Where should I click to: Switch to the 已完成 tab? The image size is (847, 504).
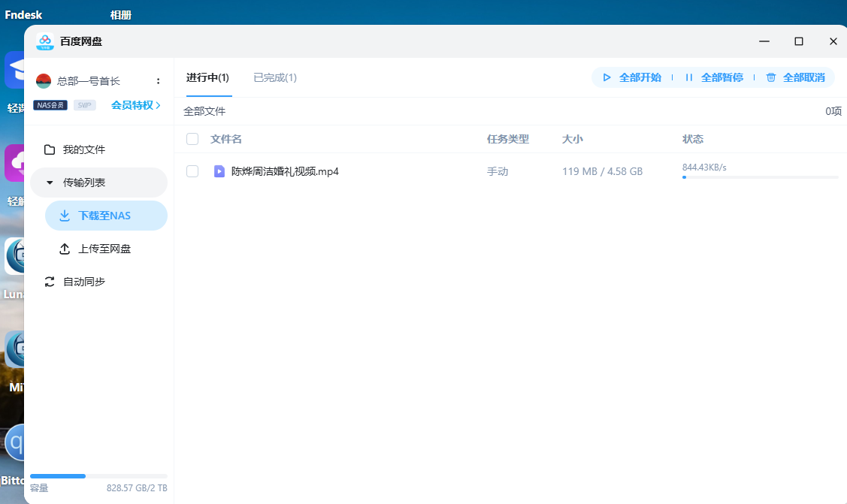click(275, 77)
